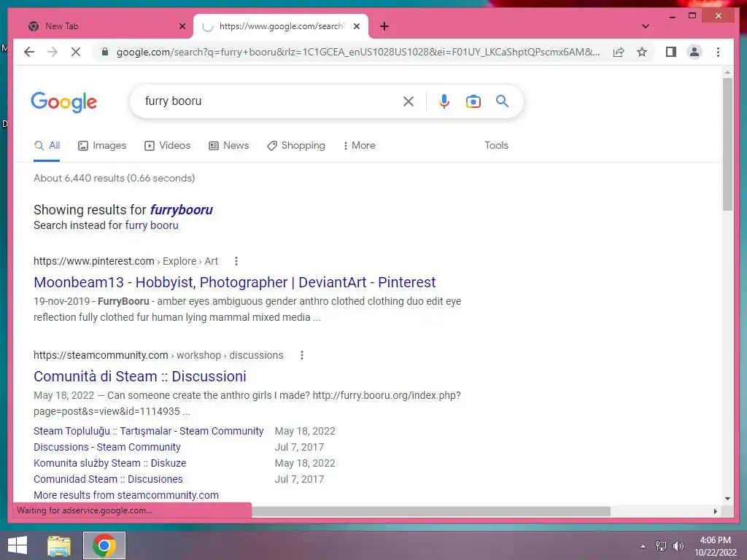
Task: Open Chrome's three-dot menu
Action: point(718,52)
